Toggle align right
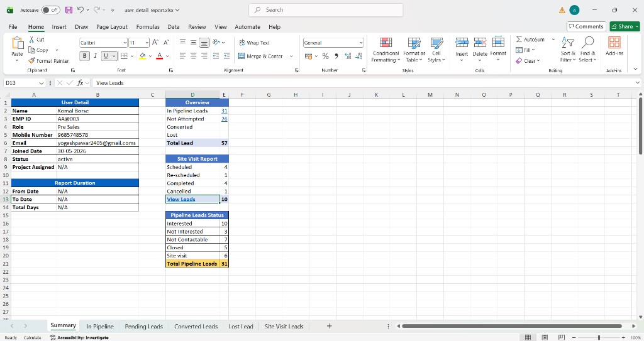 tap(204, 56)
